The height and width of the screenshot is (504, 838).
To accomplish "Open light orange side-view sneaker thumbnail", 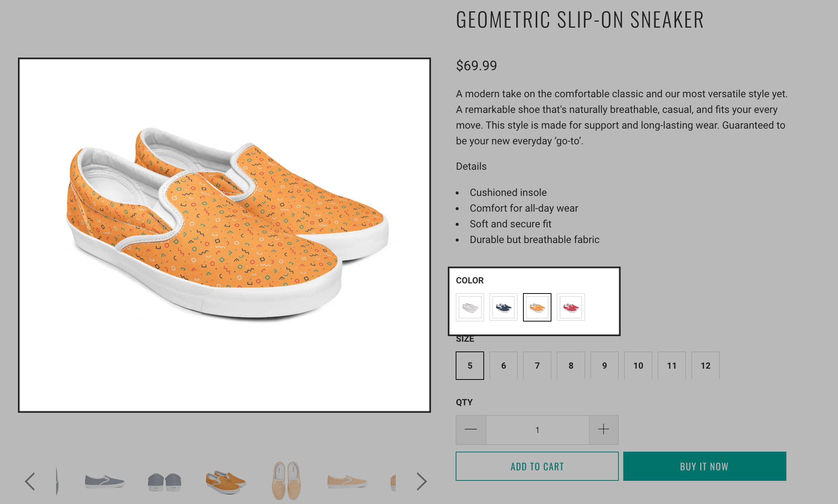I will click(x=347, y=481).
